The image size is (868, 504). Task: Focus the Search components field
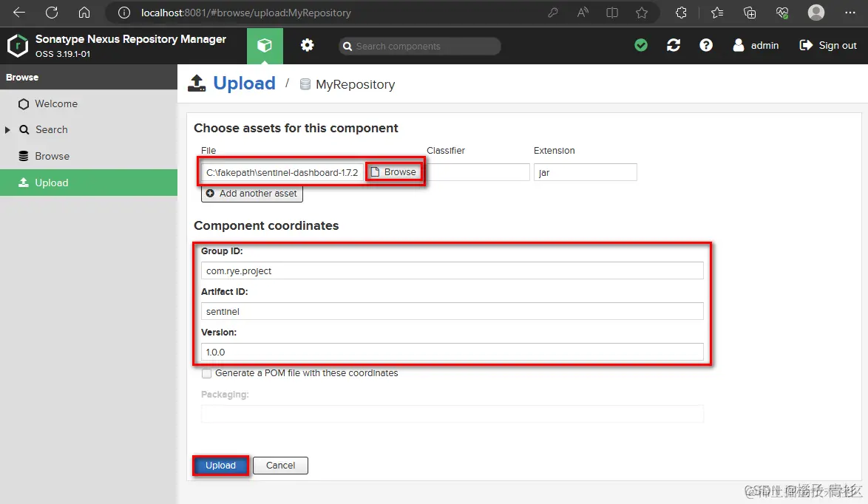[420, 47]
